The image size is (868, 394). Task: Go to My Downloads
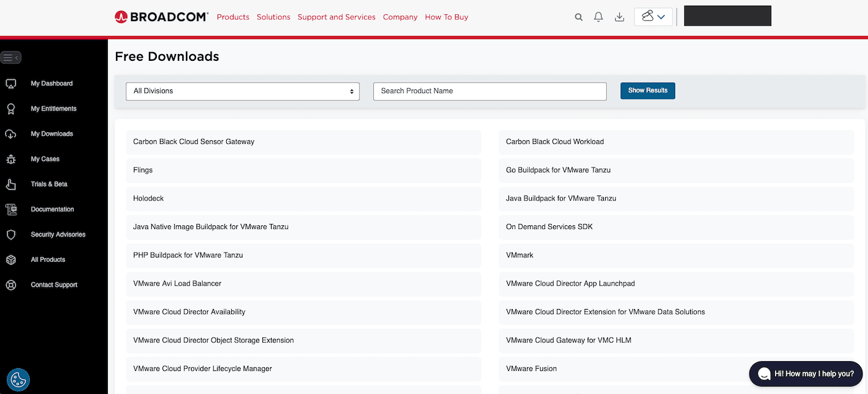click(51, 134)
